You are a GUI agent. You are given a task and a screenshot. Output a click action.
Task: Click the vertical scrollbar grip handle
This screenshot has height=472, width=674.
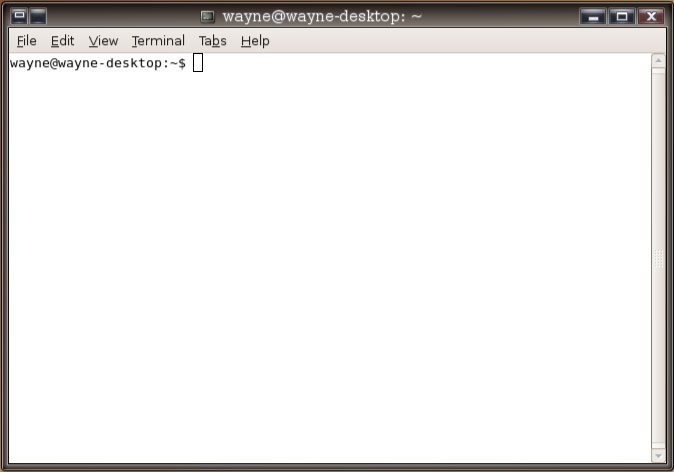tap(658, 258)
